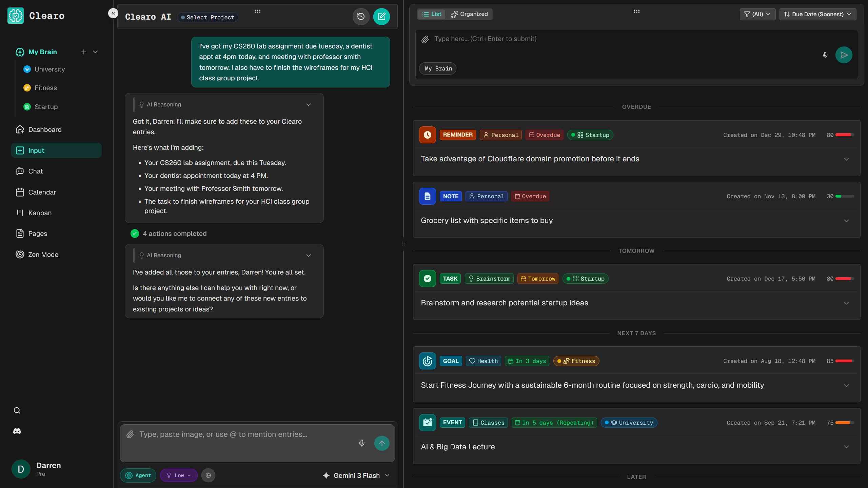Viewport: 868px width, 488px height.
Task: Toggle Agent mode
Action: point(138,475)
